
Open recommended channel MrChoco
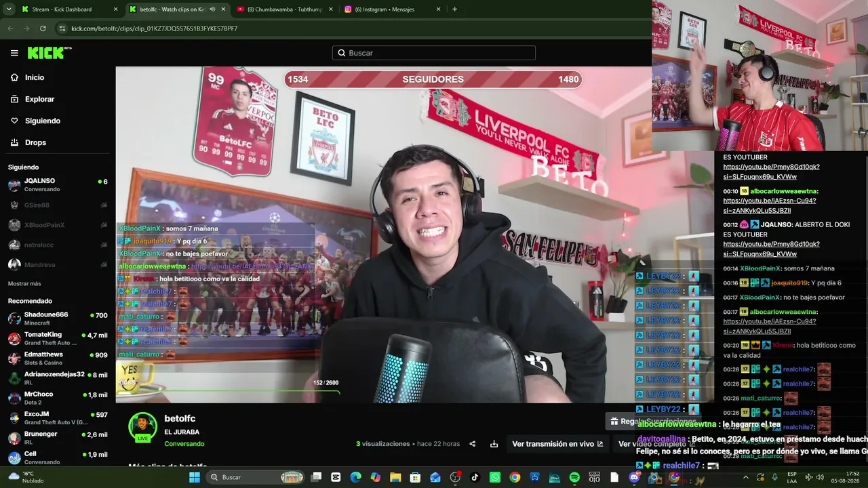[58, 398]
